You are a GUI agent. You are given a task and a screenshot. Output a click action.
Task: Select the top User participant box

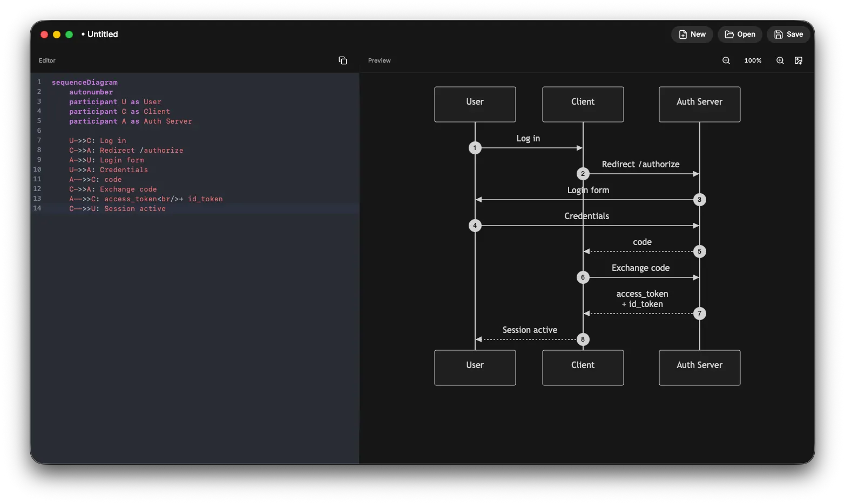click(x=475, y=104)
